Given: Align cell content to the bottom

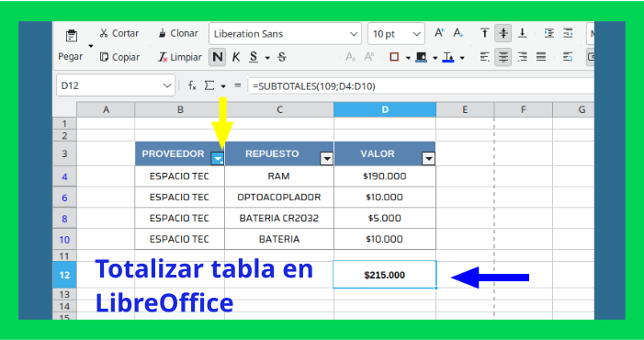Looking at the screenshot, I should [x=522, y=33].
